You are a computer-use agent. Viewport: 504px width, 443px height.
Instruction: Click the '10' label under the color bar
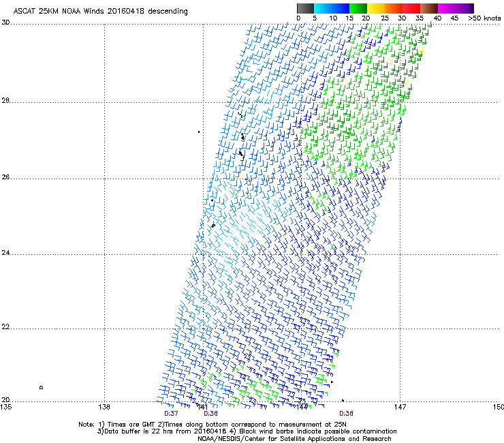point(333,18)
